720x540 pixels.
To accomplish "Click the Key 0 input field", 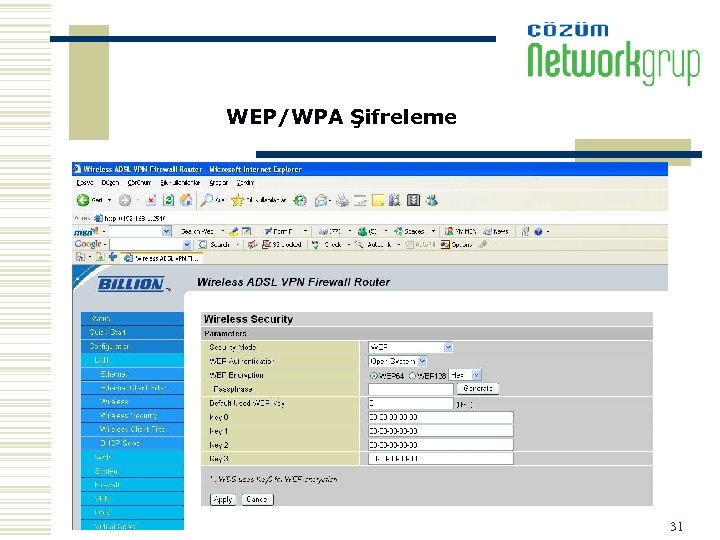I will click(x=441, y=417).
